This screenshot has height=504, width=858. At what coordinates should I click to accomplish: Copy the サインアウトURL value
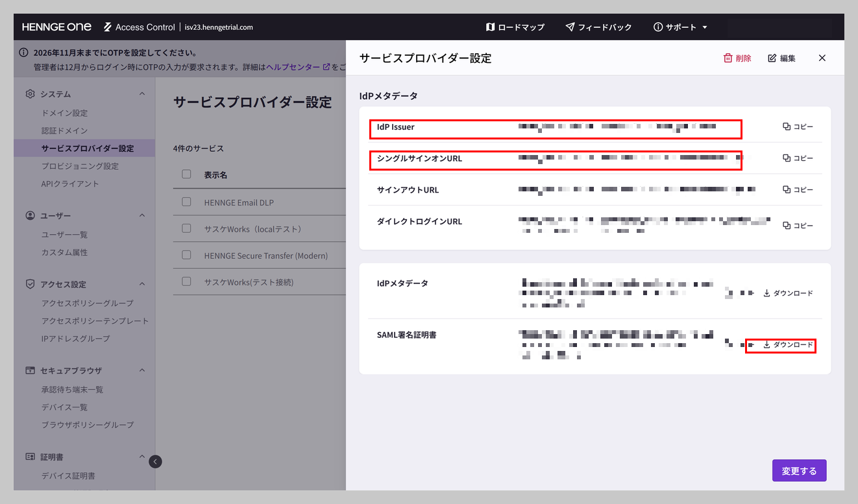(798, 190)
